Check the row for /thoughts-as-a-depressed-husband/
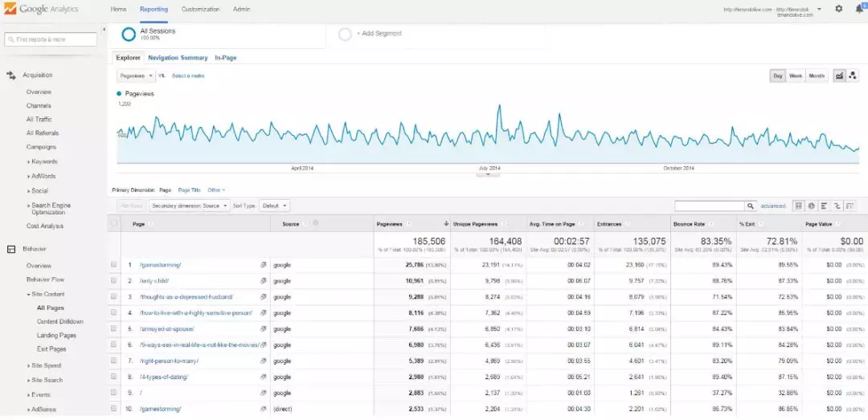The width and height of the screenshot is (868, 420). tap(113, 296)
